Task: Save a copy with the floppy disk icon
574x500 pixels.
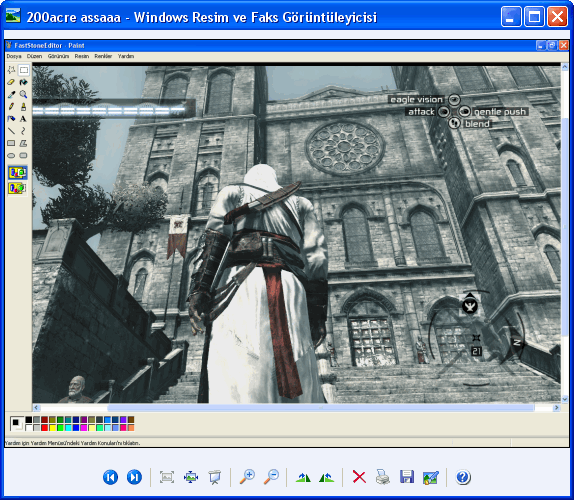Action: tap(407, 477)
